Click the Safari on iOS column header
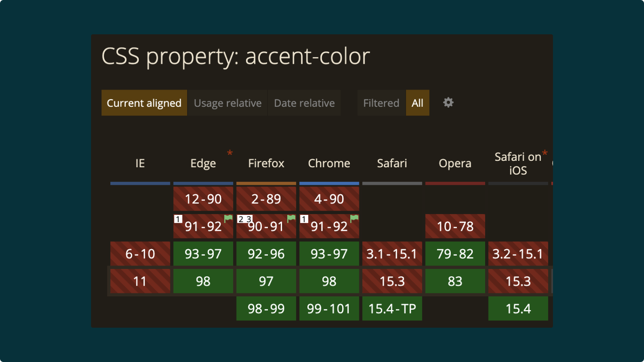The height and width of the screenshot is (362, 644). click(518, 163)
